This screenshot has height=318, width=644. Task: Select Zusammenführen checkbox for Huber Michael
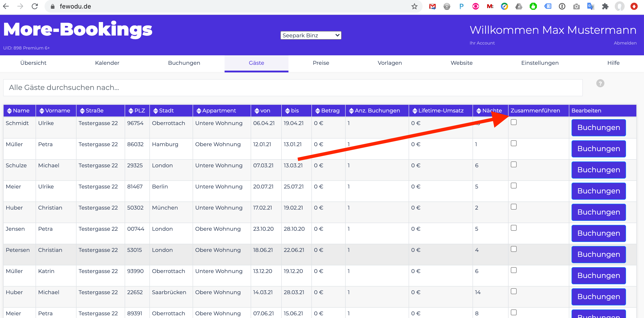(x=513, y=291)
